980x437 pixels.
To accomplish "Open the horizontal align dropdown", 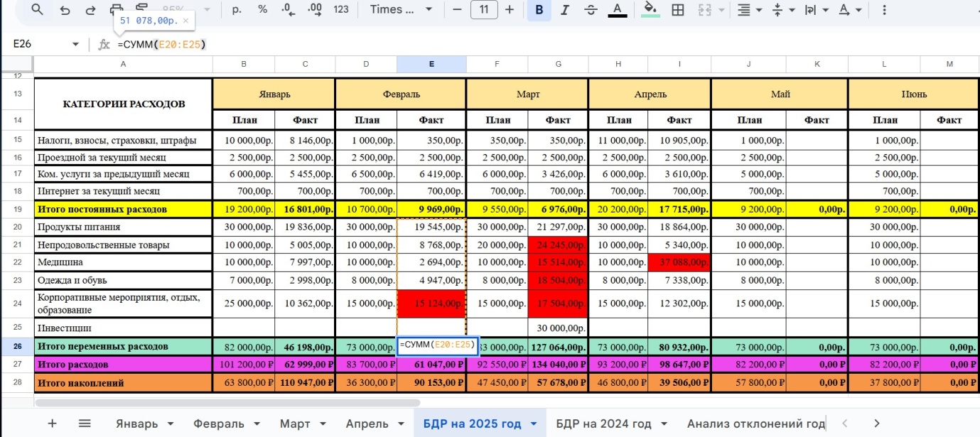I will click(749, 9).
